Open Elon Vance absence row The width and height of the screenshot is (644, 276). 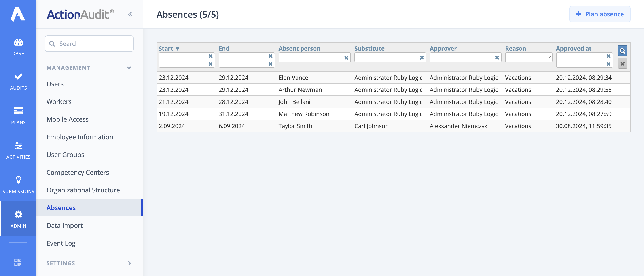[x=293, y=78]
